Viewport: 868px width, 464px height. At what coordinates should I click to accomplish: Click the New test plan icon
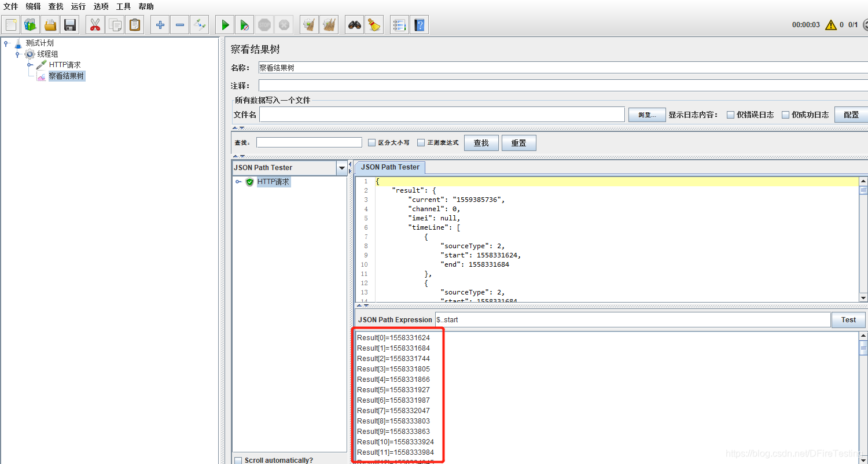[x=11, y=25]
